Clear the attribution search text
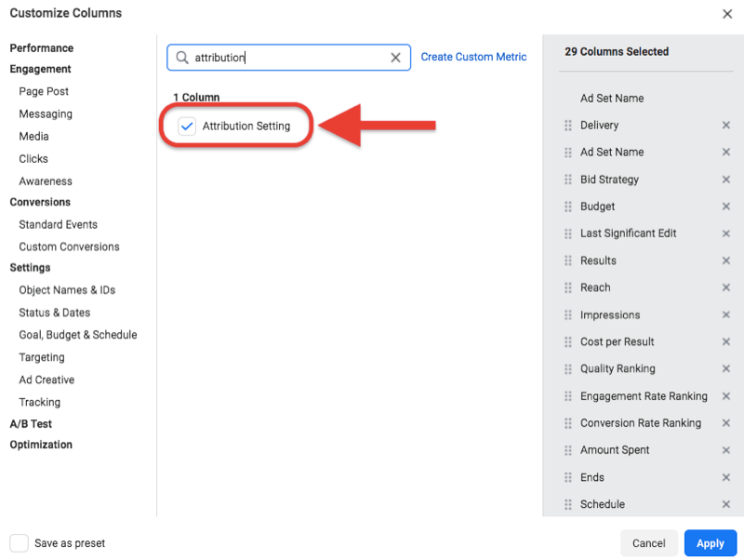 (x=395, y=58)
